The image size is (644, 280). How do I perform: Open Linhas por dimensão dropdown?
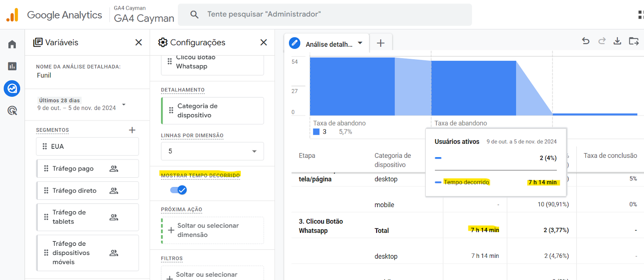tap(213, 151)
